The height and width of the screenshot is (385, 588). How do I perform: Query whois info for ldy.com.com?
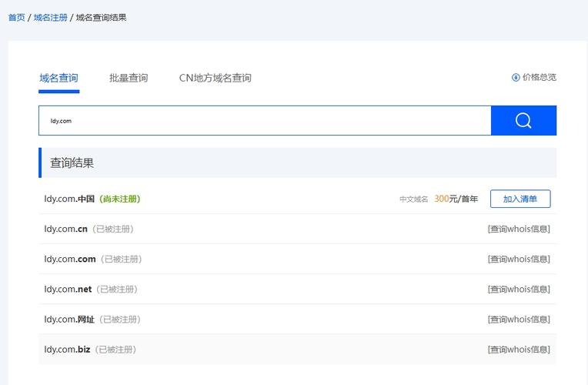(x=519, y=259)
